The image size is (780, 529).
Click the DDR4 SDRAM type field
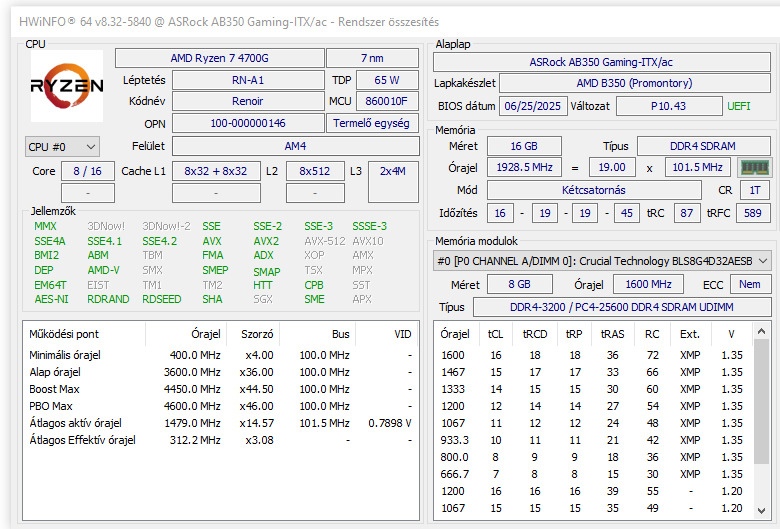tap(703, 146)
